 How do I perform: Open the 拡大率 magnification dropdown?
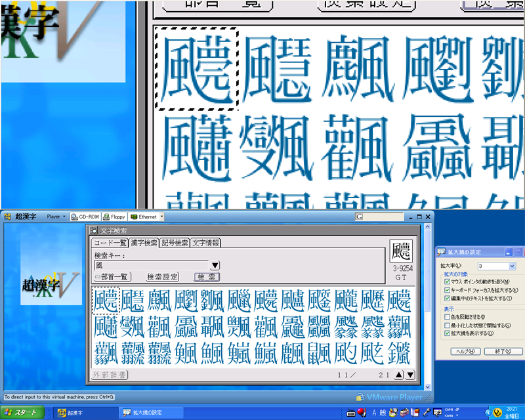tap(512, 266)
